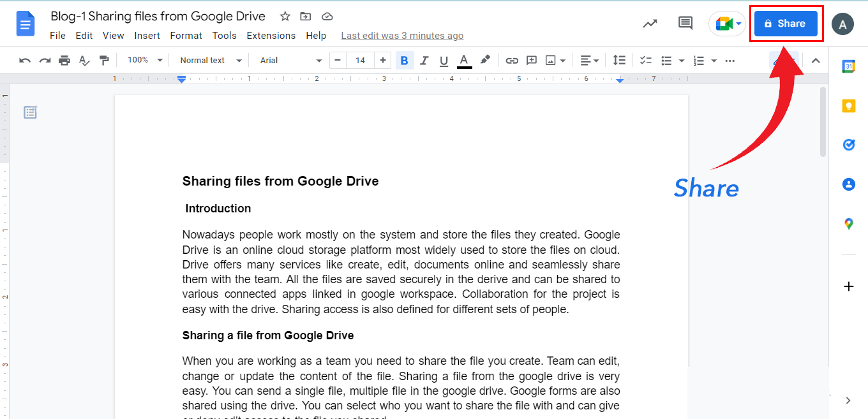Click the 'Introduction' heading text
Screen dimensions: 868x419
click(x=218, y=209)
